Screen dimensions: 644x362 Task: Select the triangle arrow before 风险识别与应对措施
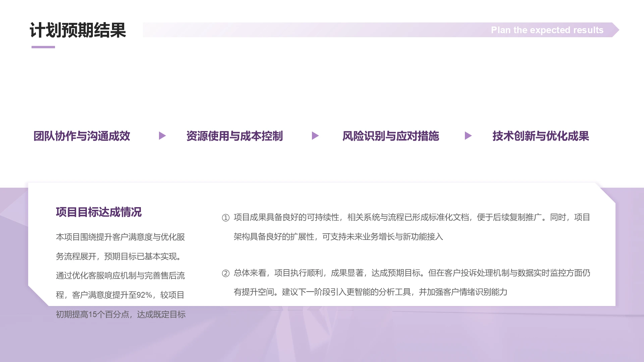(315, 136)
